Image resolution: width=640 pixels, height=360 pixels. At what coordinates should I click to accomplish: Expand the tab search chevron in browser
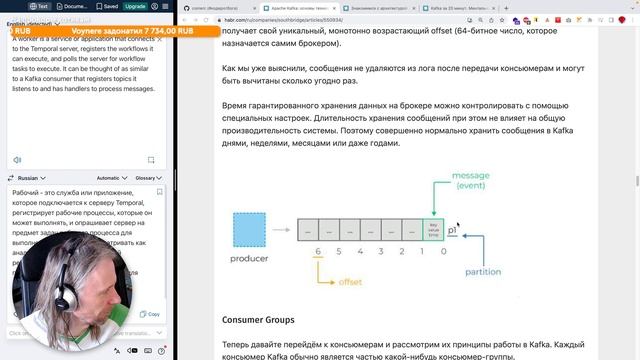click(632, 8)
